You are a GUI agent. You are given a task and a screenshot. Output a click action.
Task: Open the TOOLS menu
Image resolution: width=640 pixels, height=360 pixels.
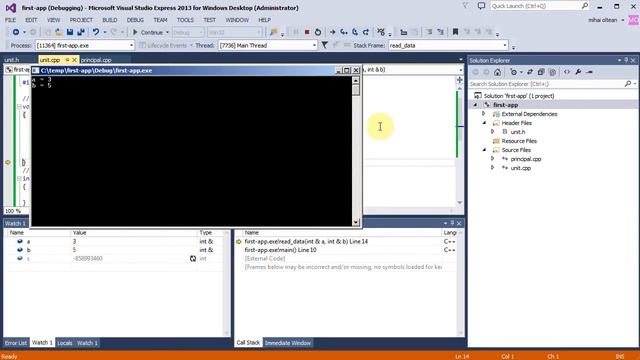185,20
